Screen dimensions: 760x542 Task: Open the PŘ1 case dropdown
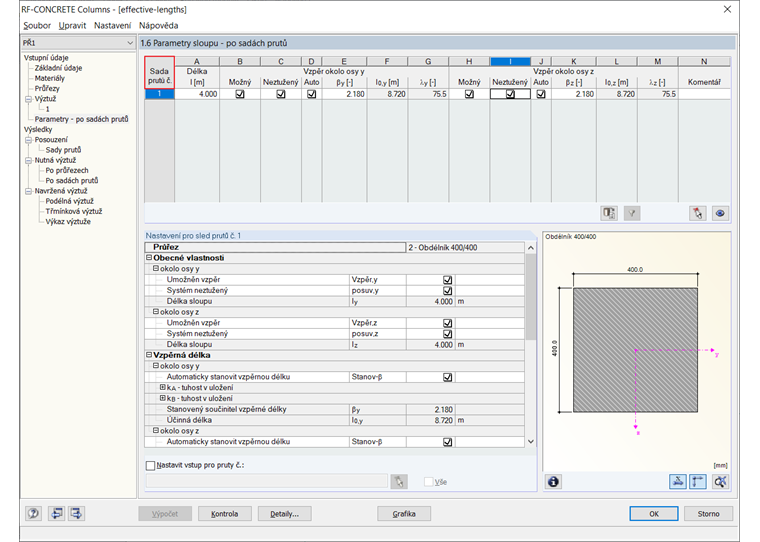pyautogui.click(x=130, y=44)
